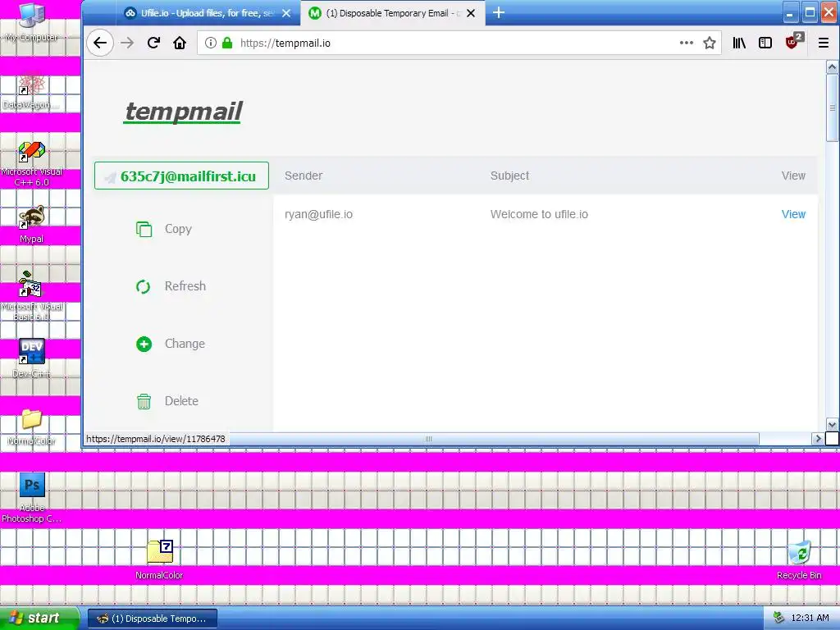The image size is (840, 630).
Task: Select the Datawagon desktop shortcut
Action: [32, 90]
